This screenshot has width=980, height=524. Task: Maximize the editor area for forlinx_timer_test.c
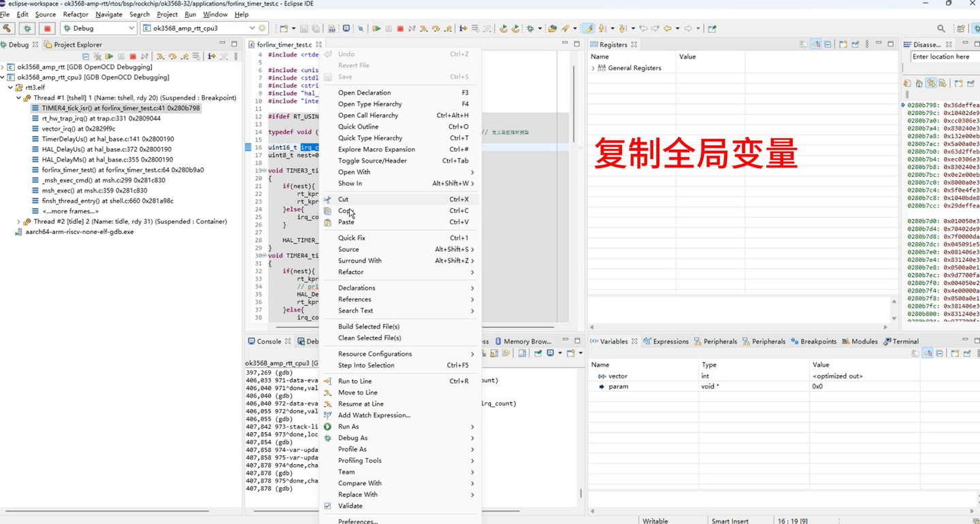(577, 44)
